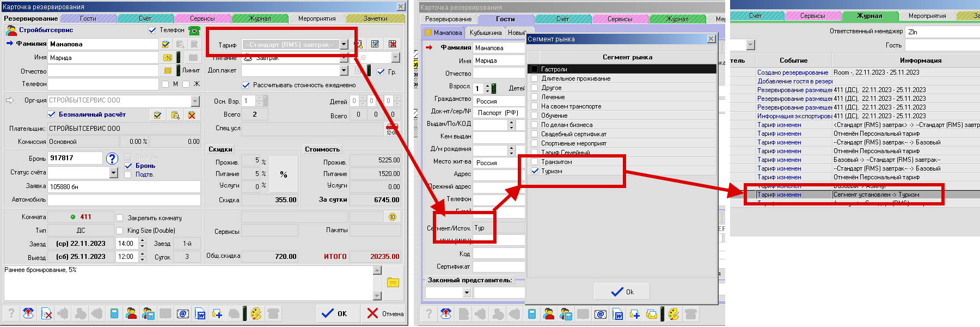
Task: Click the yellow note icon beside comments box
Action: pos(393,282)
